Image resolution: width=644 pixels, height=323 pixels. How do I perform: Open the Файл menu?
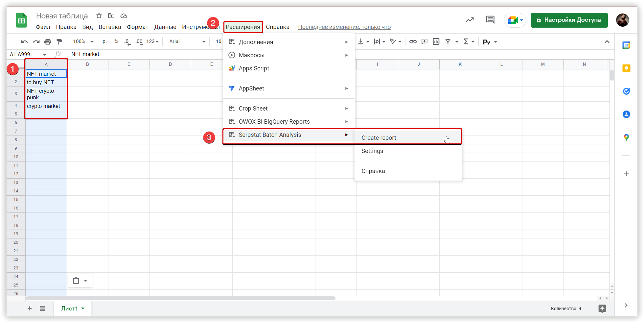click(x=43, y=27)
